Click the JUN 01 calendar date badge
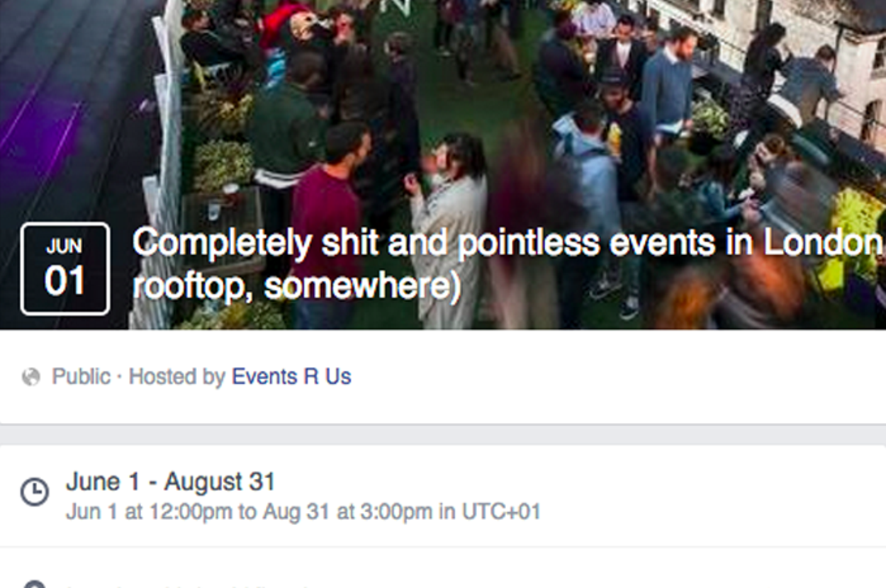 point(65,268)
